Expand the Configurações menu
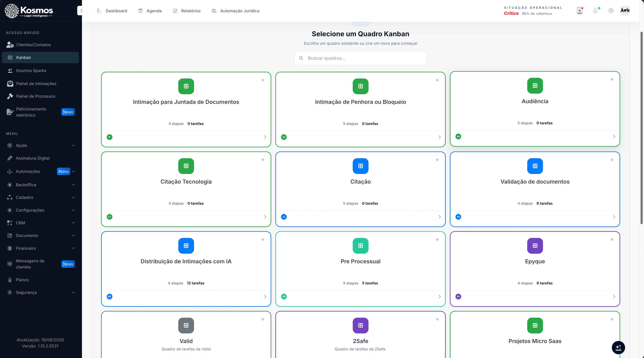Image resolution: width=644 pixels, height=358 pixels. coord(41,210)
